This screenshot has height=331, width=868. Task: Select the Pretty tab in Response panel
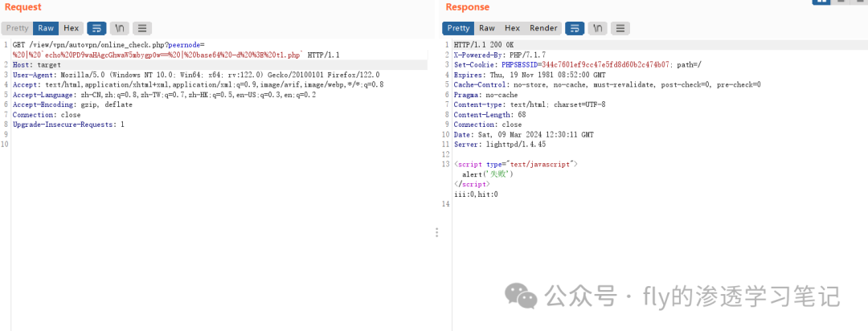[458, 28]
